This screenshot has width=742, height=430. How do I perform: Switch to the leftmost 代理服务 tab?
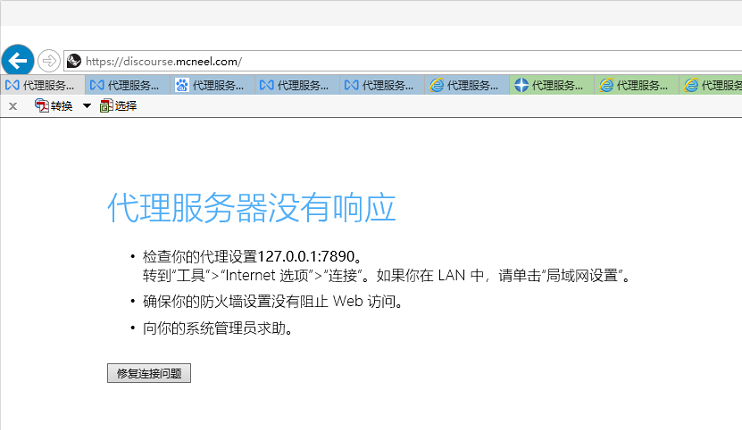(44, 85)
